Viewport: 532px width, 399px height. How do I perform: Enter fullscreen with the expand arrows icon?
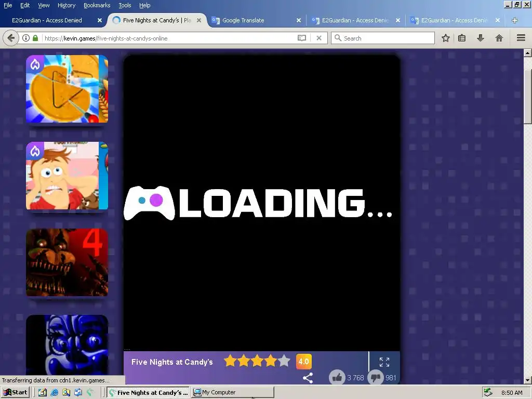coord(384,362)
